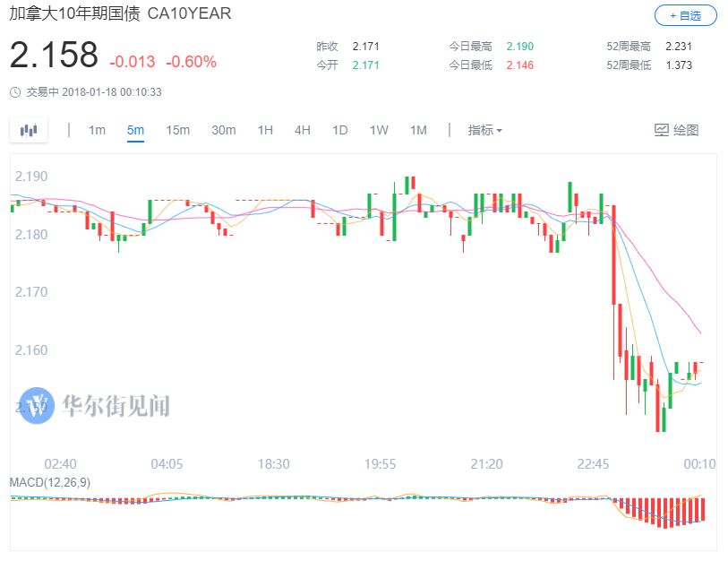Click the clock icon beside 交易中
This screenshot has height=561, width=728.
pos(15,91)
